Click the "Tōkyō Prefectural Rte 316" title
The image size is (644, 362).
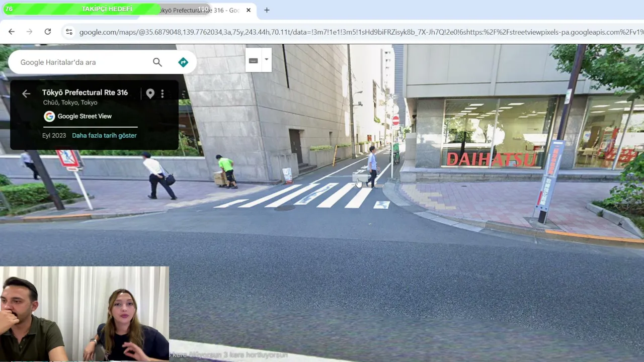[85, 93]
